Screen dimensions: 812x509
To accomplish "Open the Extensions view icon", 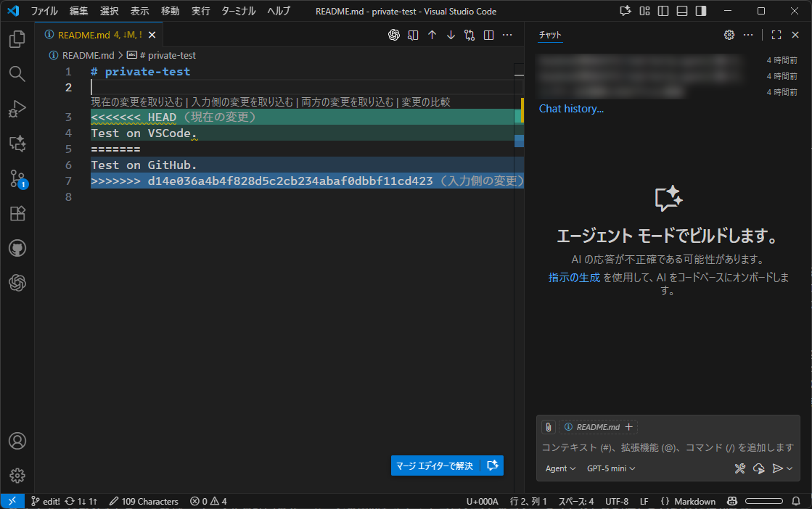I will coord(17,214).
